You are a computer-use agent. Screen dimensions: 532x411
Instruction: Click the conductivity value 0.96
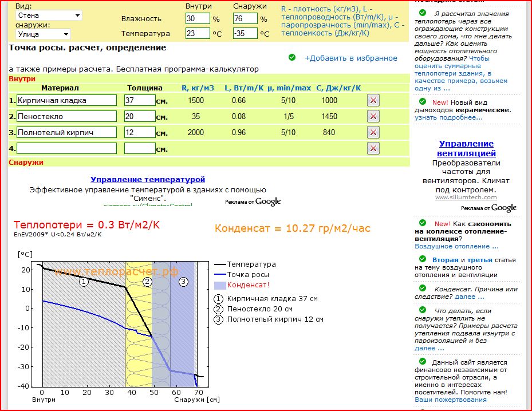(x=239, y=132)
